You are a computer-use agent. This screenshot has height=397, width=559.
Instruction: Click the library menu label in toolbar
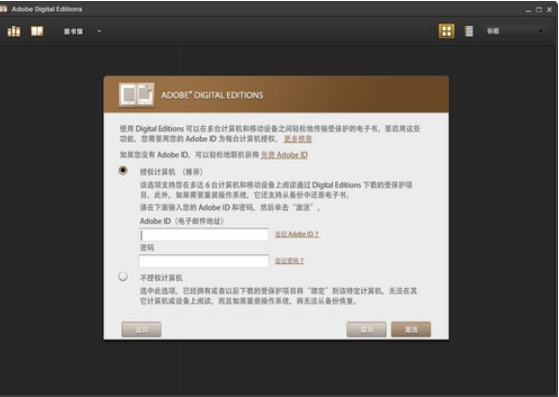point(73,32)
